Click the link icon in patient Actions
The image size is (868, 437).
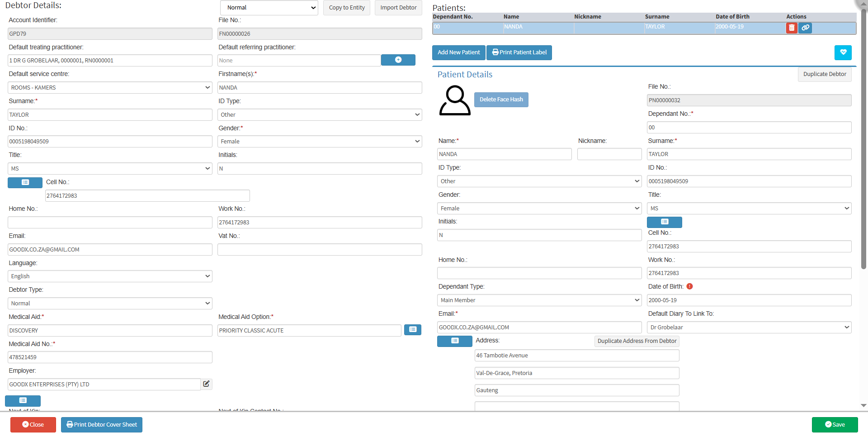point(805,28)
